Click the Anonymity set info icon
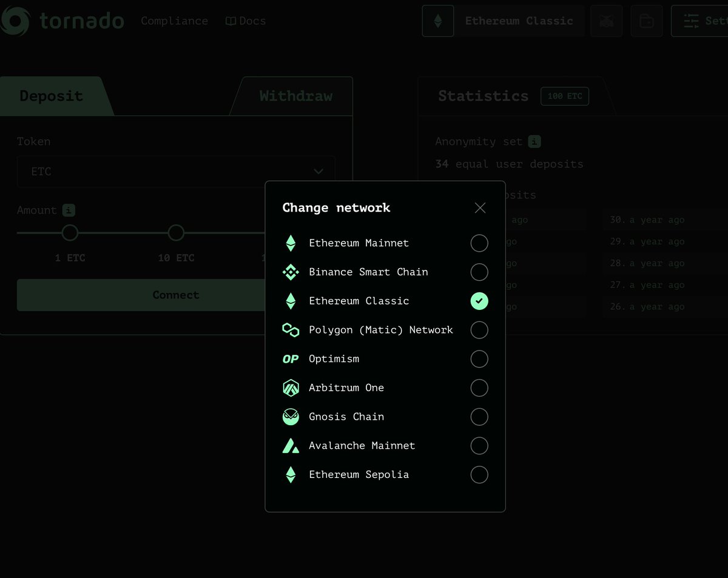This screenshot has height=578, width=728. [534, 141]
